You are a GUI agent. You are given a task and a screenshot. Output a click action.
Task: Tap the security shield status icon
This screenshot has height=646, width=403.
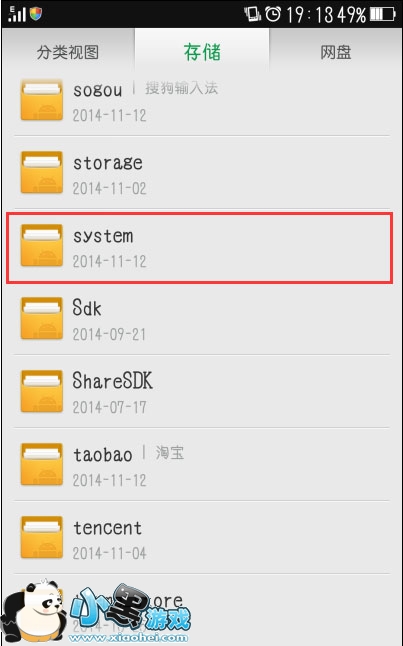36,14
